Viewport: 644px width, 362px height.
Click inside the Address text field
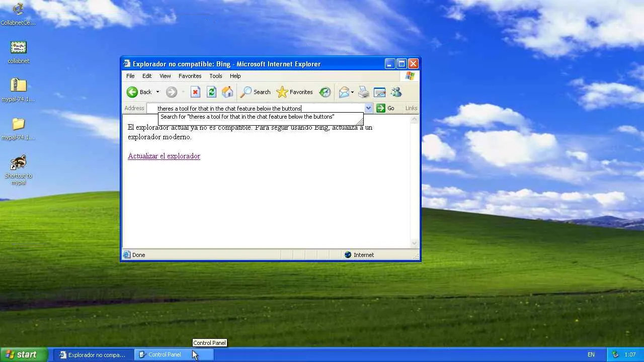click(x=256, y=108)
